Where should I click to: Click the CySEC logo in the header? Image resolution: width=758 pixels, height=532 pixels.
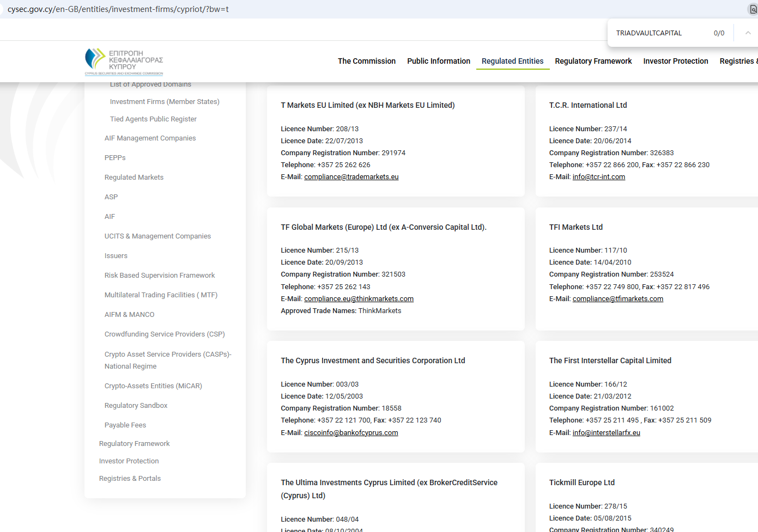124,62
